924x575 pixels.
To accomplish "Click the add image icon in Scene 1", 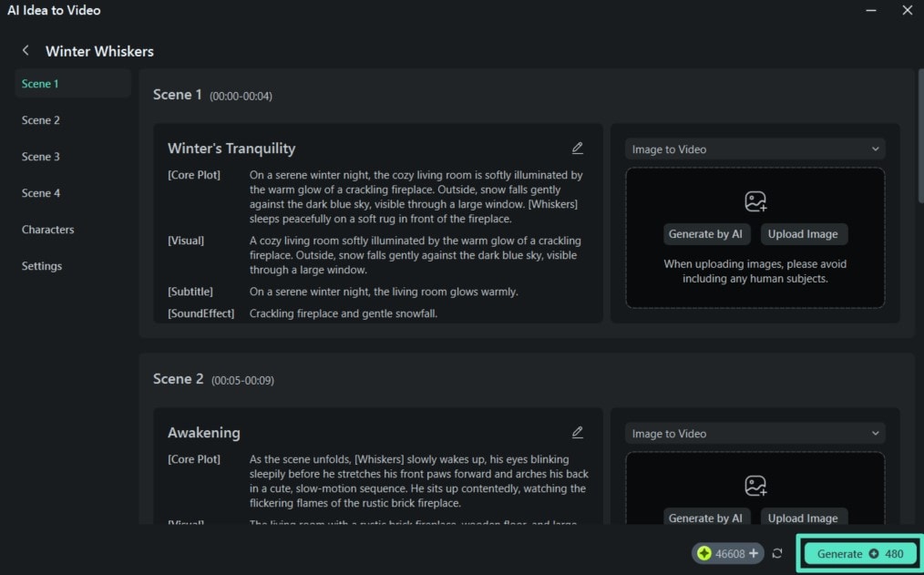I will (755, 201).
